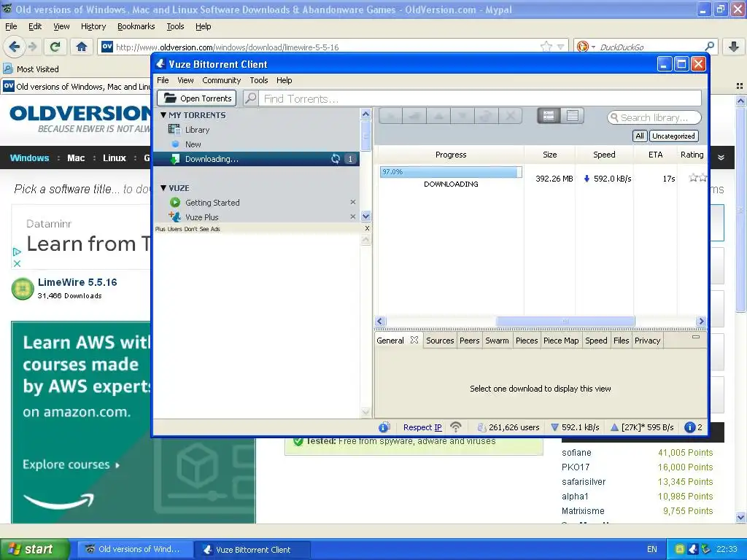Viewport: 747px width, 560px height.
Task: Click the 261,626 users status icon
Action: [x=481, y=427]
